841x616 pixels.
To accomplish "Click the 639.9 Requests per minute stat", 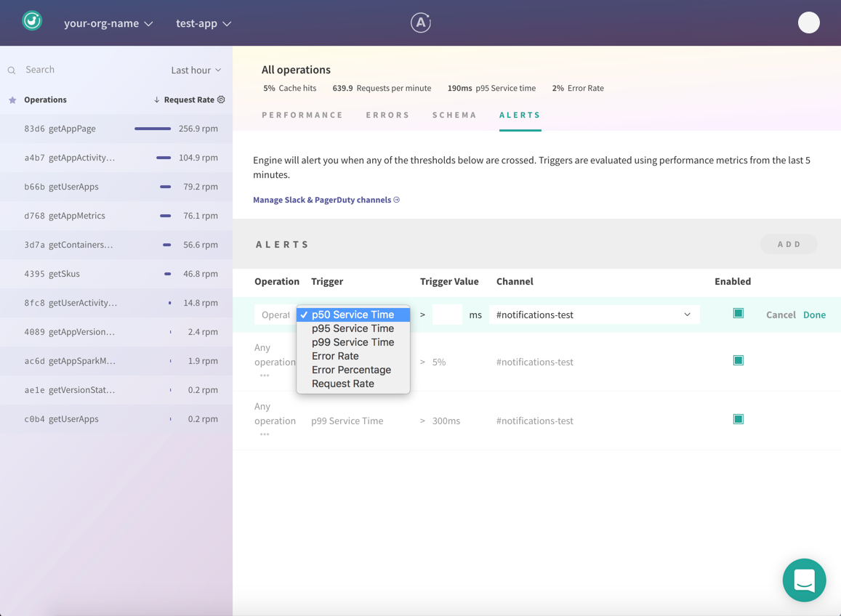I will [x=382, y=88].
